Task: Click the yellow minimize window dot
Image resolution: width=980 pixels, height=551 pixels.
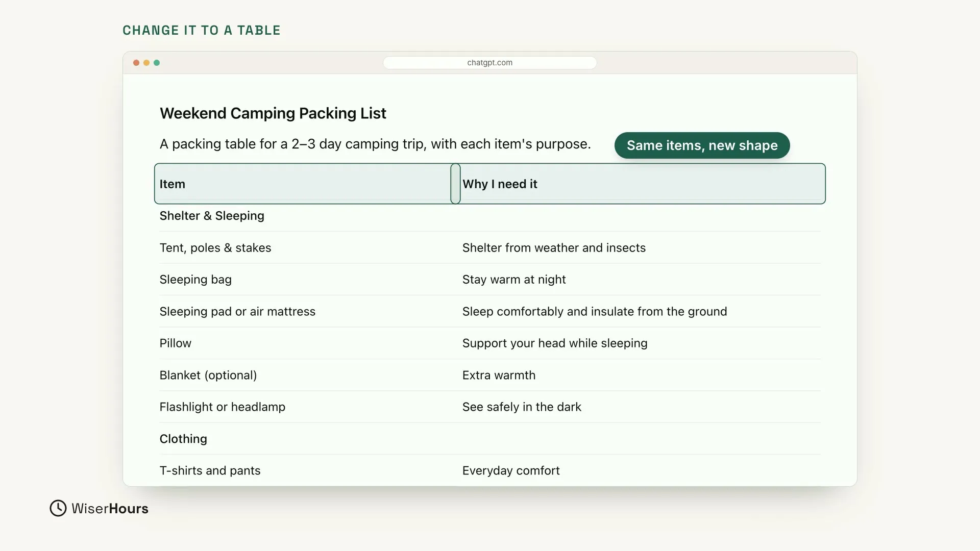Action: 146,63
